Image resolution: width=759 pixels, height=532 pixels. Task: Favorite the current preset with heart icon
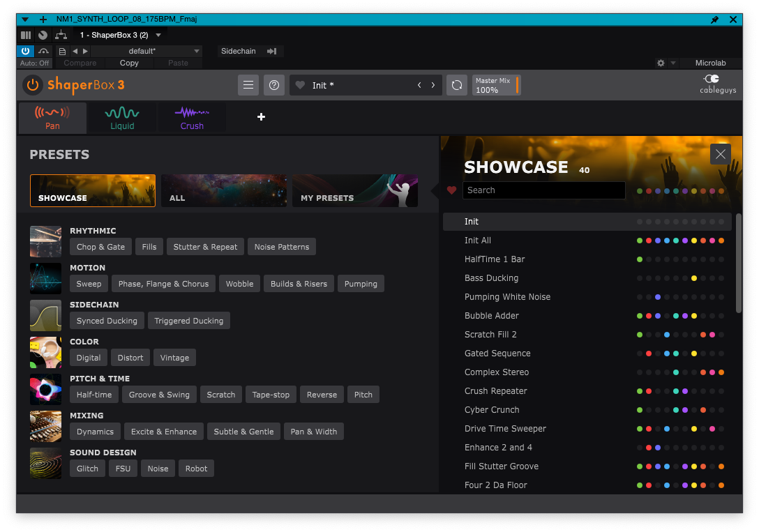[x=300, y=85]
